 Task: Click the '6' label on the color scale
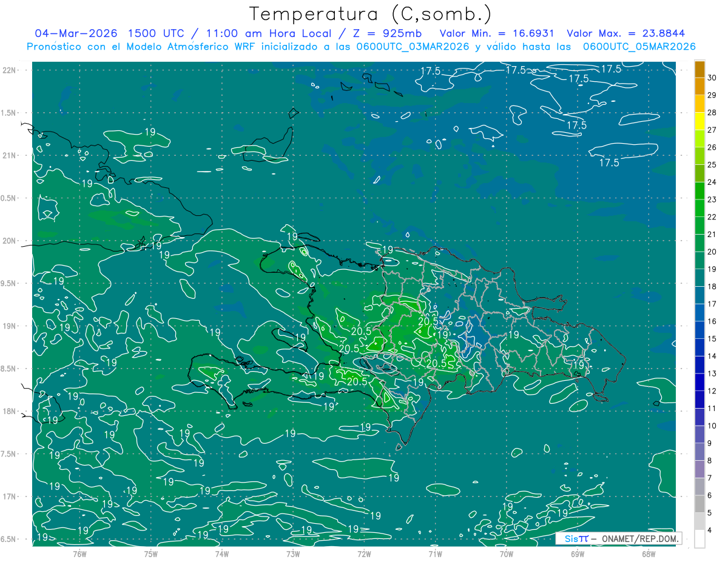(x=710, y=495)
